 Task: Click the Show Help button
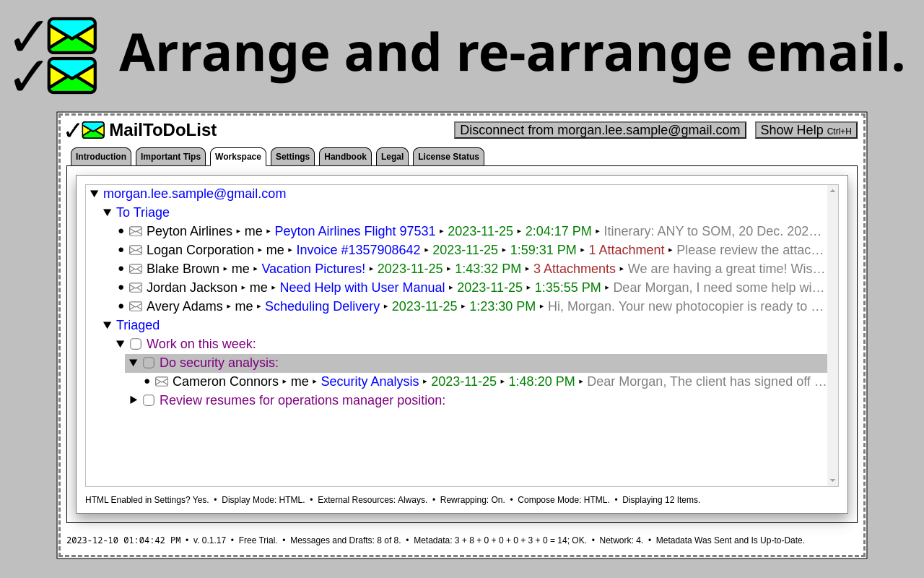click(806, 130)
